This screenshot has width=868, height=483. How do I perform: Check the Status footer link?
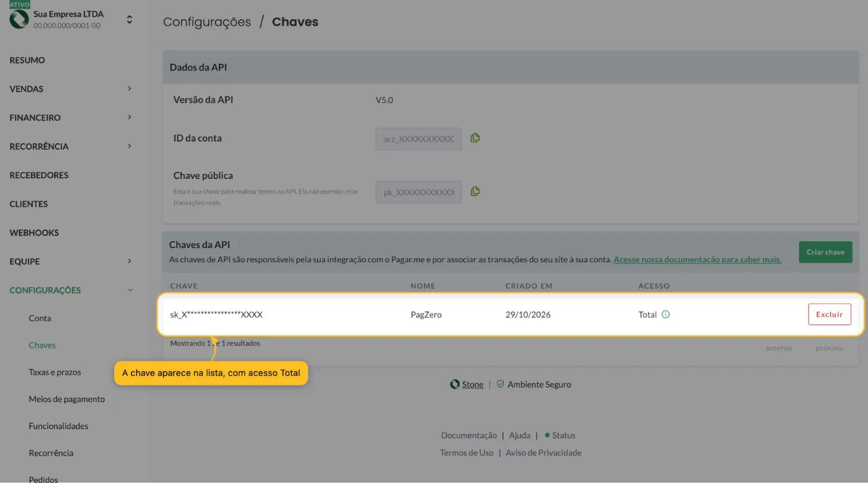[x=563, y=435]
